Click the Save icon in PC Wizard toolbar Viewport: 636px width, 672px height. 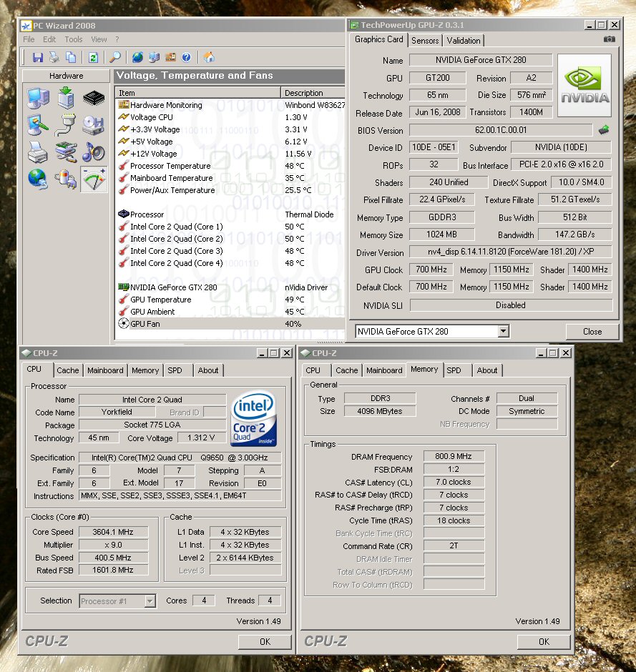[38, 57]
